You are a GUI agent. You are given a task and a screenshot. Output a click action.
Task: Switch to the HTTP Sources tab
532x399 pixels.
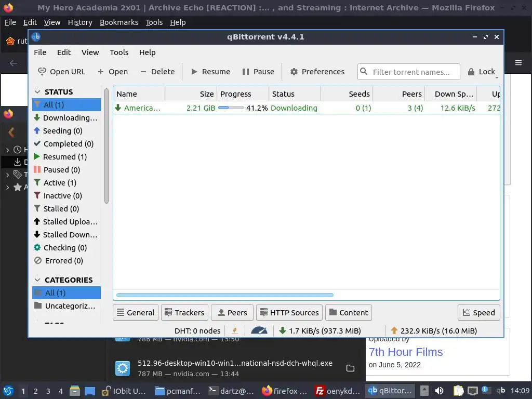(289, 312)
